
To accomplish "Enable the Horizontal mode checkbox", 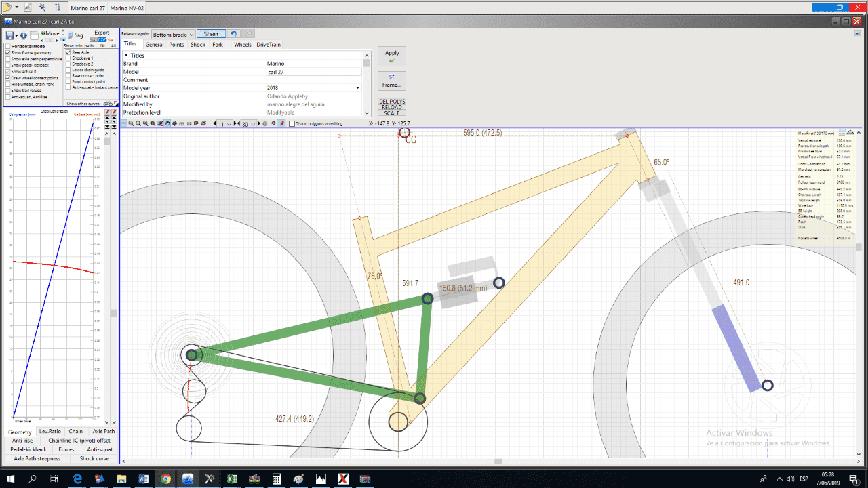I will pos(8,46).
